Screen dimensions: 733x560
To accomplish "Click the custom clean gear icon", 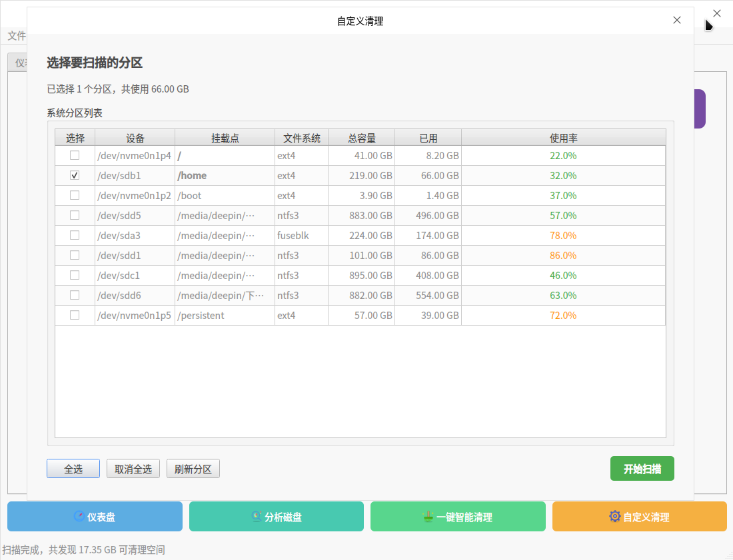I will pyautogui.click(x=614, y=516).
